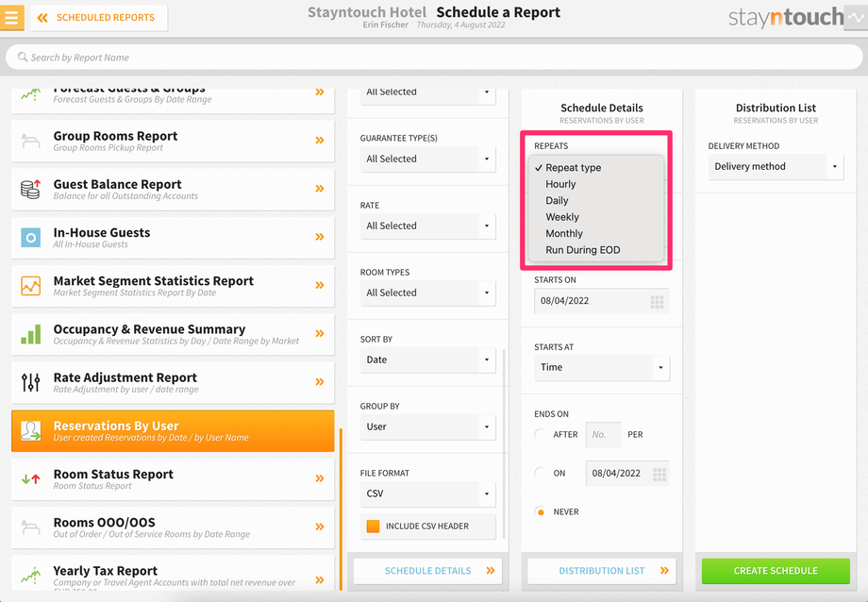Click the In-House Guests blue icon
The image size is (868, 602).
click(x=30, y=238)
